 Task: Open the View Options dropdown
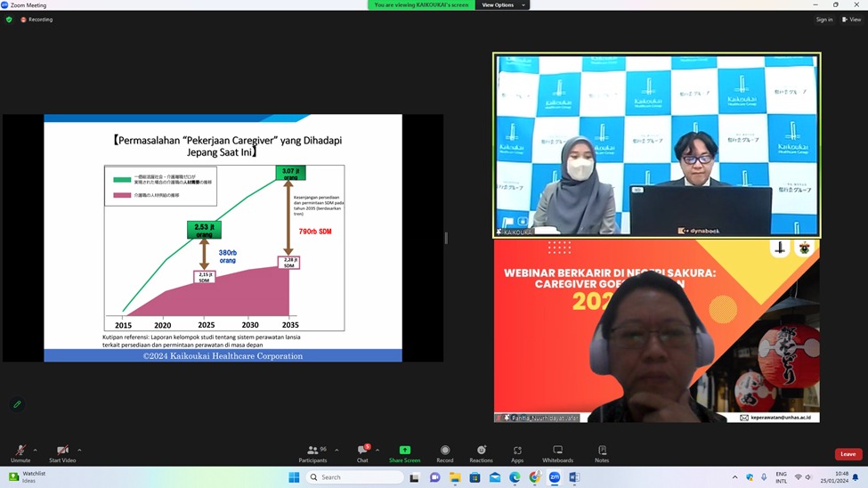pyautogui.click(x=503, y=5)
